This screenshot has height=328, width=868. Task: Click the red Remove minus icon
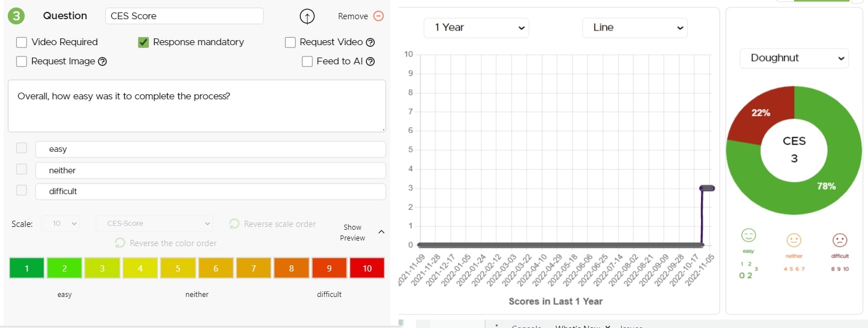tap(379, 16)
